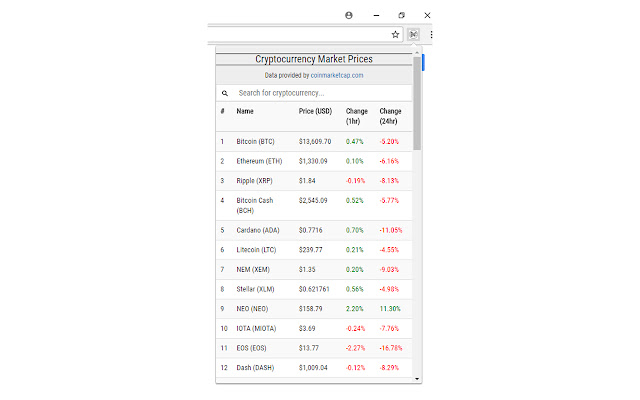Screen dimensions: 640x400
Task: Select the Stellar (XLM) row name
Action: click(x=256, y=289)
